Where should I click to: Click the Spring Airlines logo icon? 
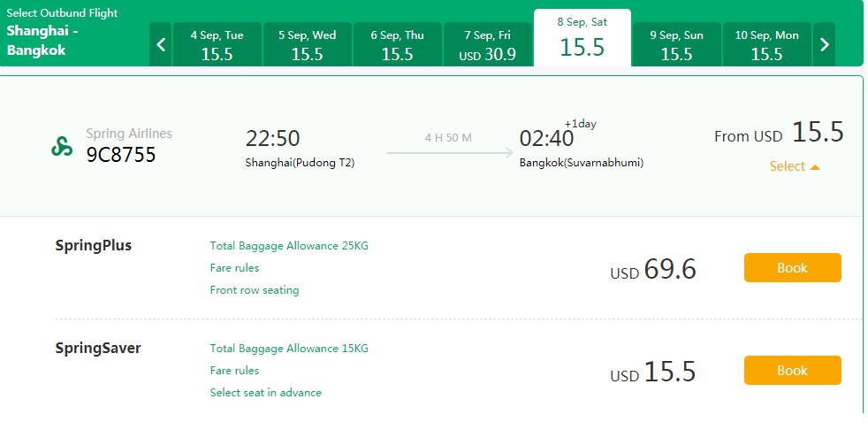point(62,146)
